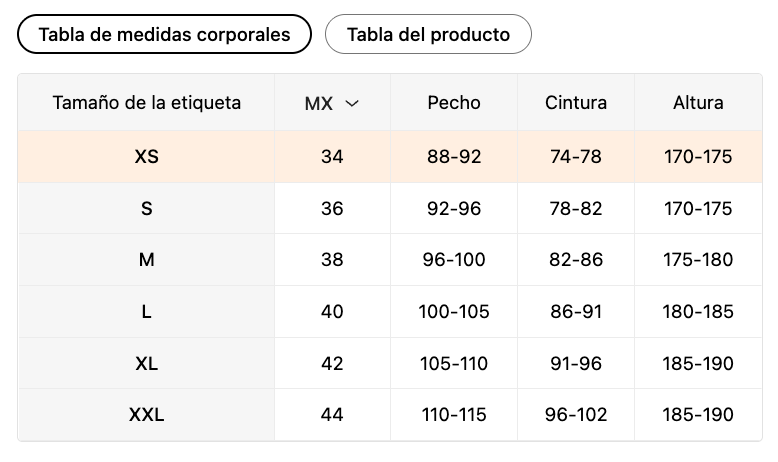
Task: Switch to Tabla del producto tab
Action: pyautogui.click(x=428, y=35)
